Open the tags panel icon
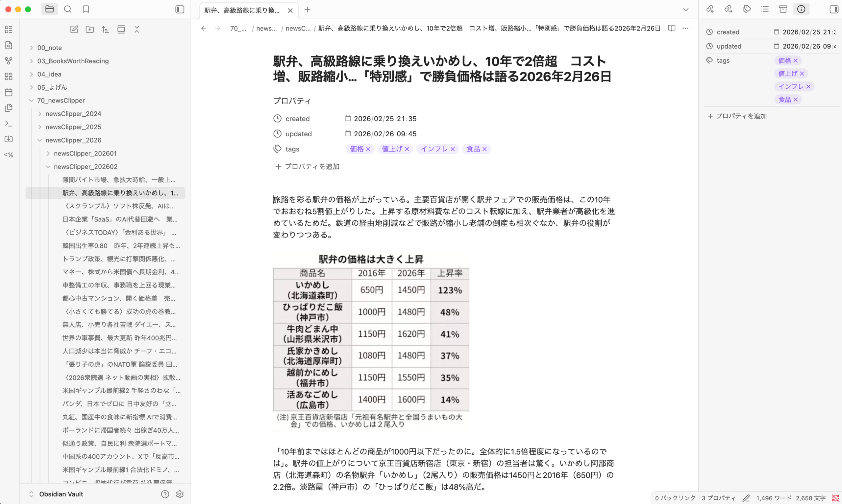842x504 pixels. coord(747,9)
